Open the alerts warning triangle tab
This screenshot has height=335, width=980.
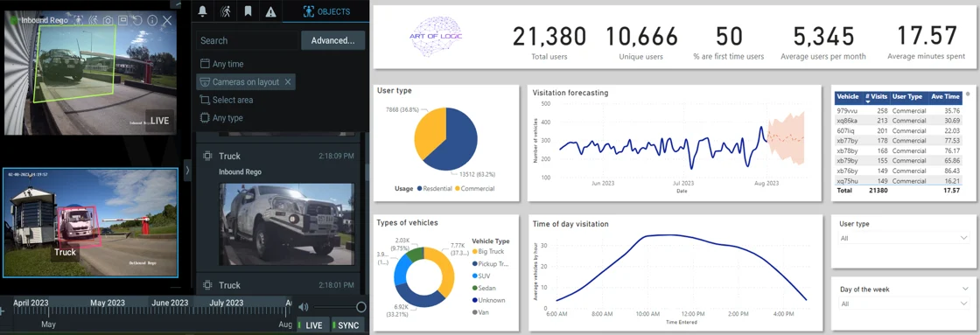point(270,11)
